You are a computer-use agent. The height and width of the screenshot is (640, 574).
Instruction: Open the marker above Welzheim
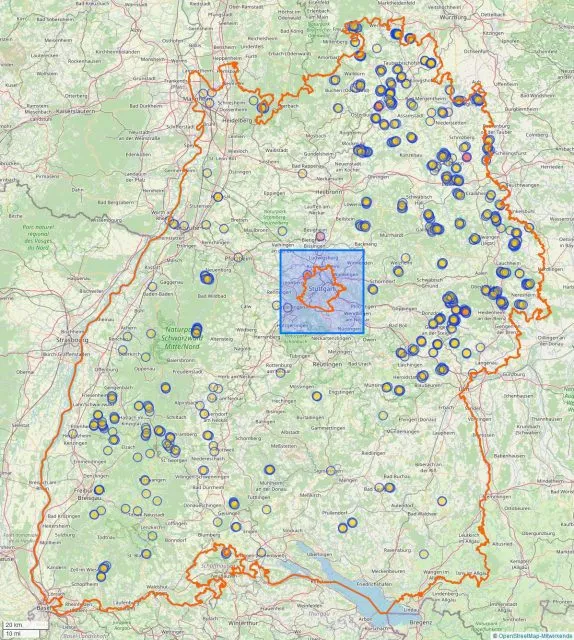(x=405, y=258)
